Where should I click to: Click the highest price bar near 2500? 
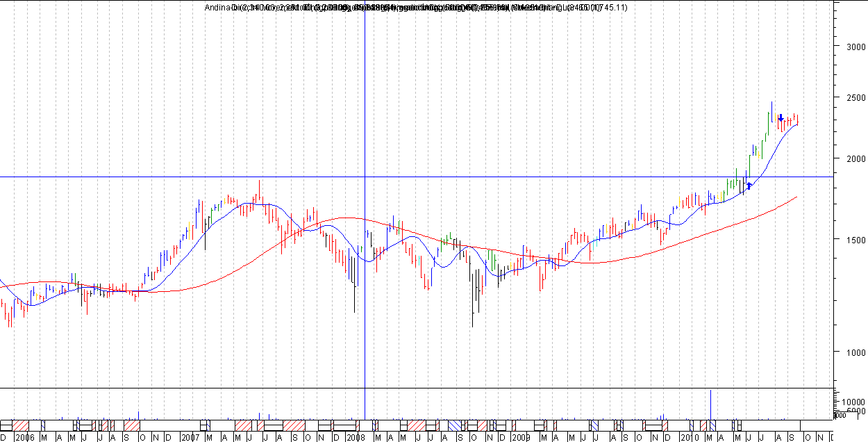click(771, 112)
